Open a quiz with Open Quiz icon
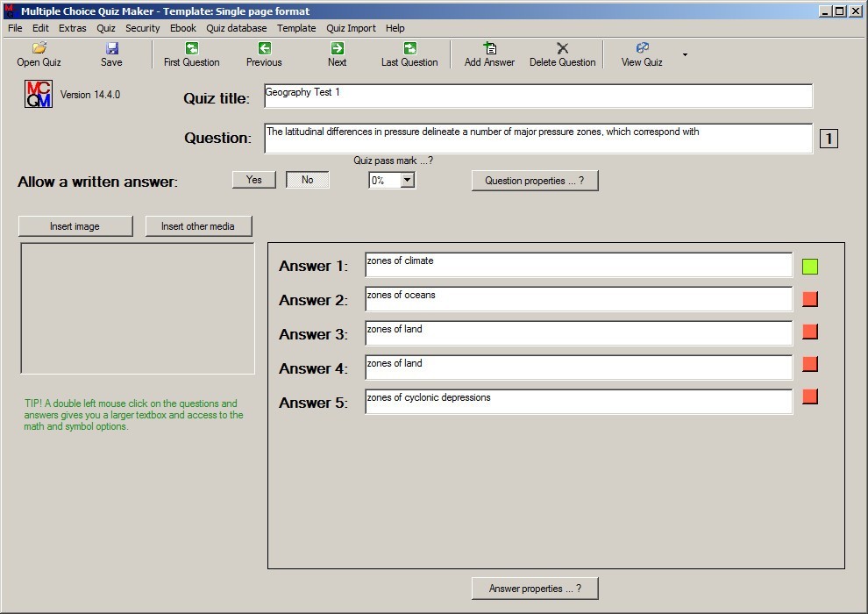Screen dimensions: 868x614 39,48
